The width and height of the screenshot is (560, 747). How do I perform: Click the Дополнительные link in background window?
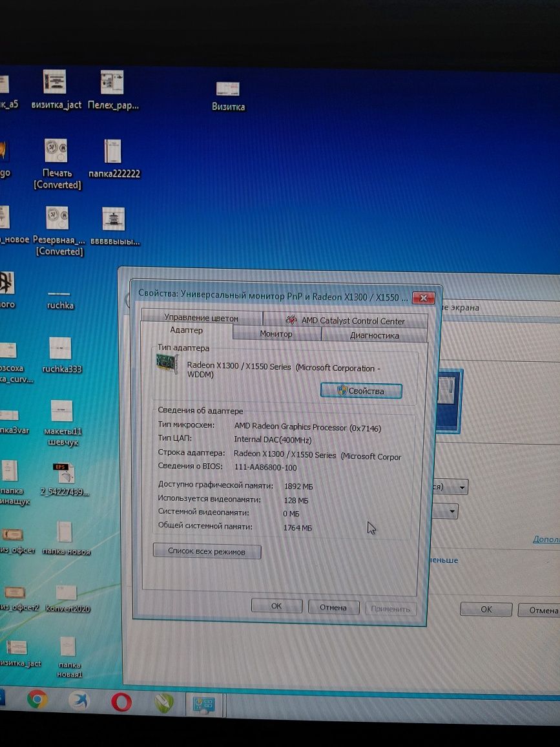tap(546, 540)
